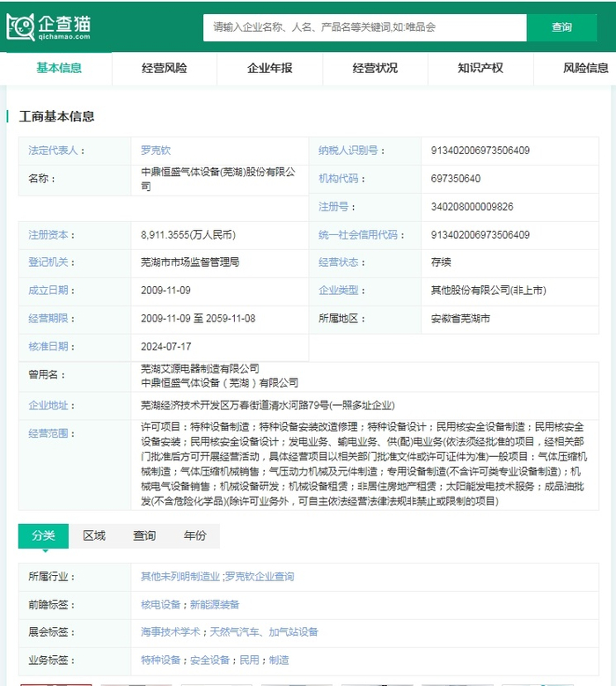The width and height of the screenshot is (616, 686).
Task: Click legal representative link 罗克钦
Action: pyautogui.click(x=156, y=151)
